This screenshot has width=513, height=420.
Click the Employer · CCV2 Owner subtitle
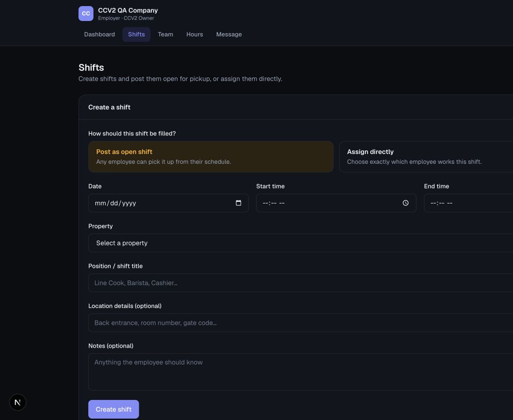coord(126,18)
